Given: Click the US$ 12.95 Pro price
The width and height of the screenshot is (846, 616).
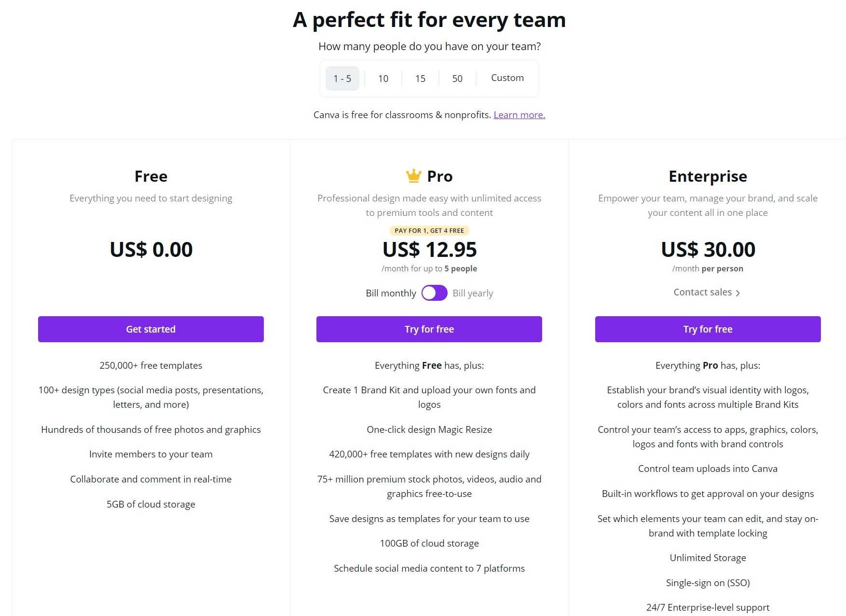Looking at the screenshot, I should [x=429, y=250].
